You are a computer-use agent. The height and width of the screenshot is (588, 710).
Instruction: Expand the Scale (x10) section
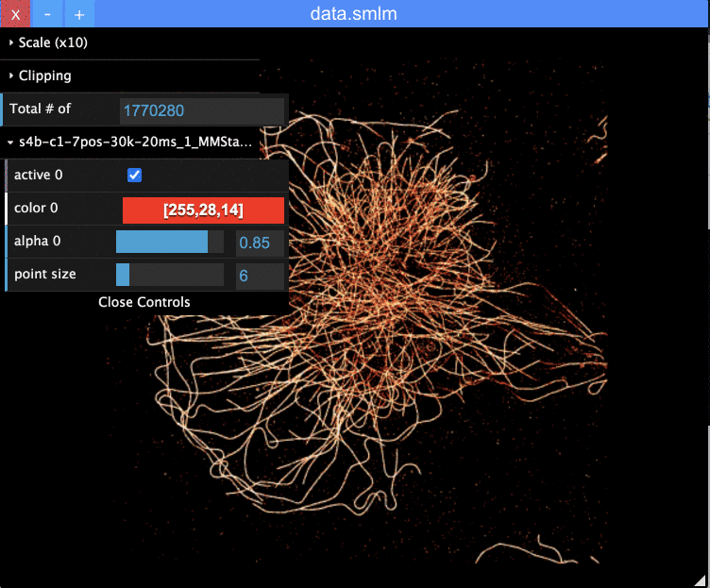pyautogui.click(x=130, y=43)
